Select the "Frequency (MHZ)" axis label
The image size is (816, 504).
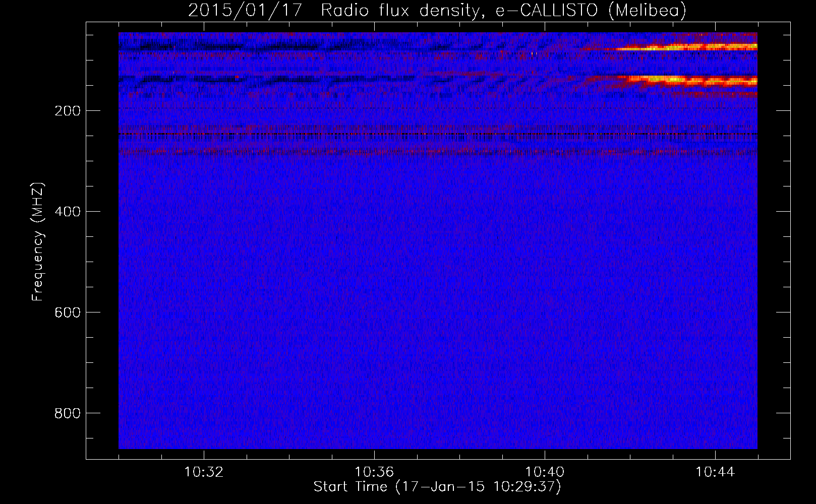(x=38, y=242)
